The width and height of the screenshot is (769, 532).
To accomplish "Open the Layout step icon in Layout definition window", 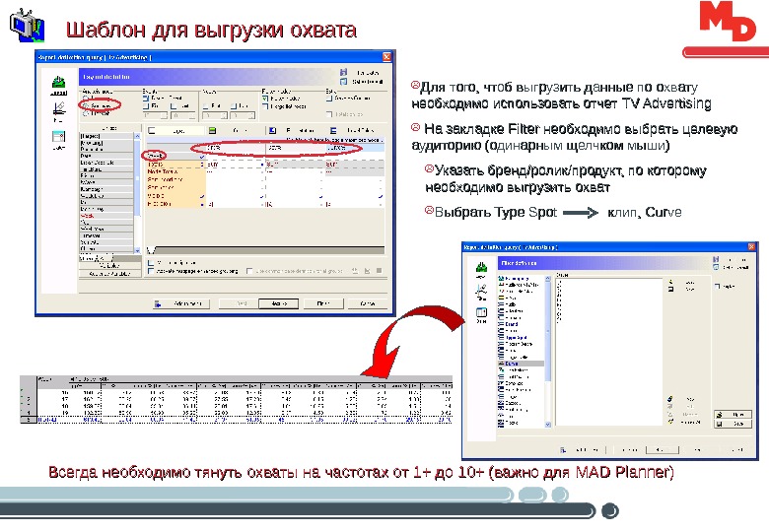I will point(59,83).
